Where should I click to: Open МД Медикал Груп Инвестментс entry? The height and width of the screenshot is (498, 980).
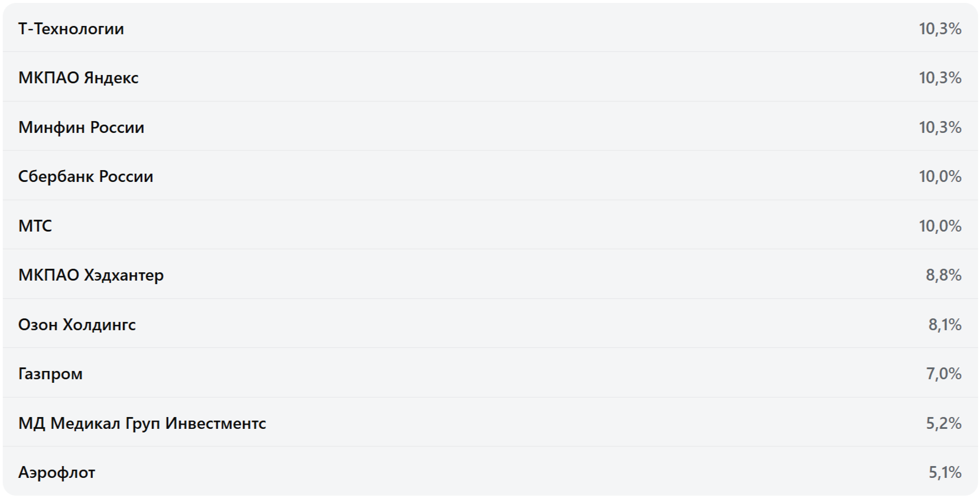(142, 424)
